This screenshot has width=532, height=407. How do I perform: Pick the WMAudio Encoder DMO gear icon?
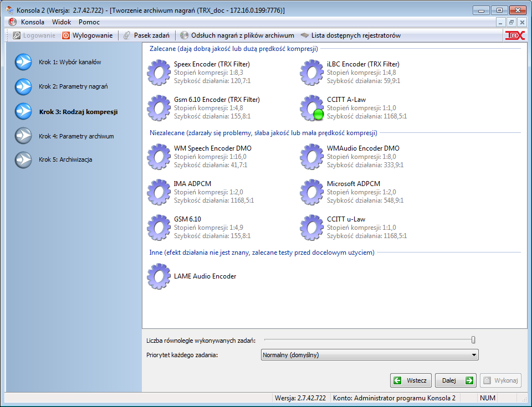click(312, 157)
